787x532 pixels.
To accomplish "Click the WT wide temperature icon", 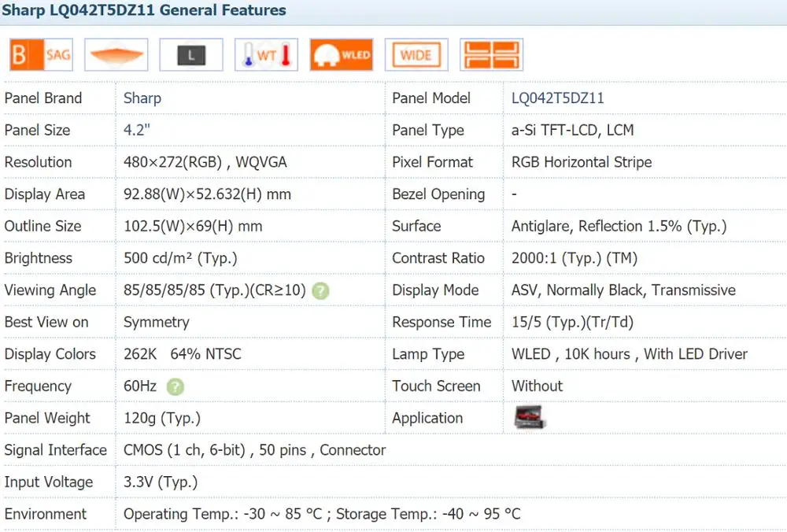I will coord(267,55).
